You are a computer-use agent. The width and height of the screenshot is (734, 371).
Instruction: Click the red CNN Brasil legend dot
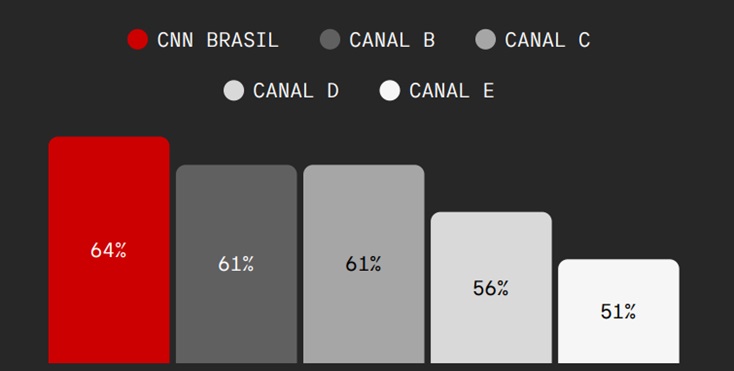point(138,39)
